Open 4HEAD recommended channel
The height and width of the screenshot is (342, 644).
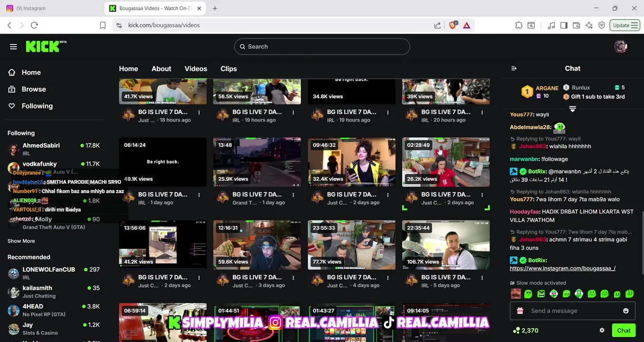tap(54, 310)
